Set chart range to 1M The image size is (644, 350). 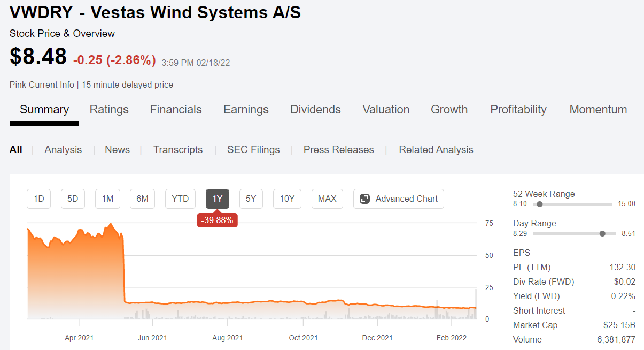(107, 199)
